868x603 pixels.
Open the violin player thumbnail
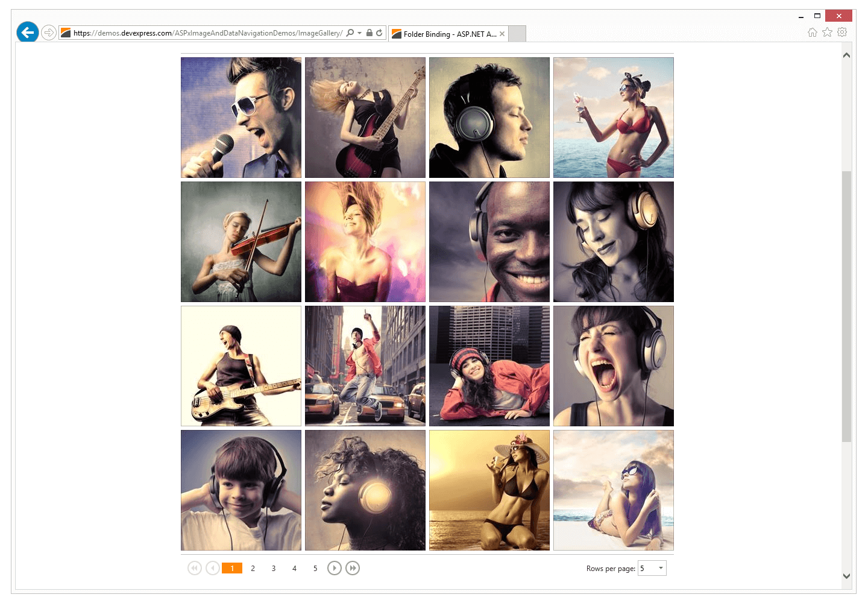point(241,241)
